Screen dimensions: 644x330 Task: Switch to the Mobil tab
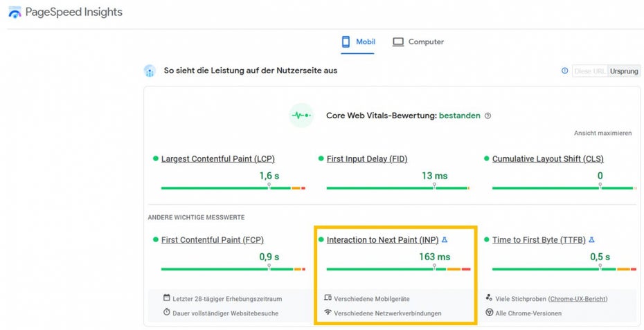pos(358,42)
